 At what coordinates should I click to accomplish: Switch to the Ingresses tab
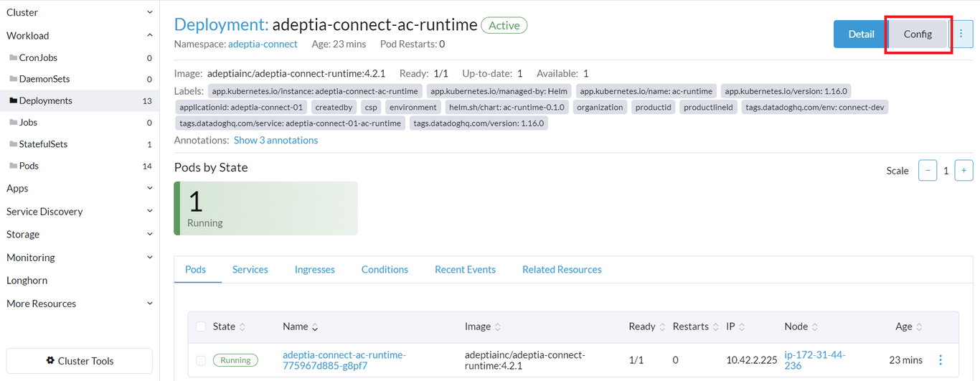tap(314, 270)
